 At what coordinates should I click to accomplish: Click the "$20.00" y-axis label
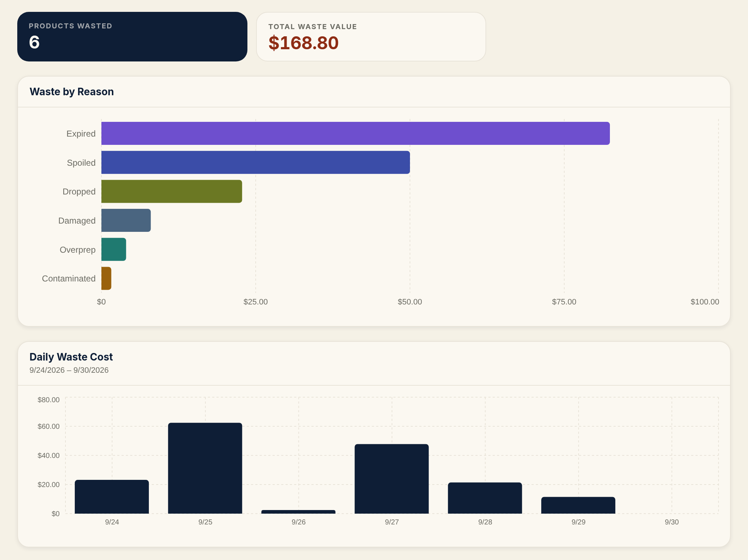pos(49,485)
